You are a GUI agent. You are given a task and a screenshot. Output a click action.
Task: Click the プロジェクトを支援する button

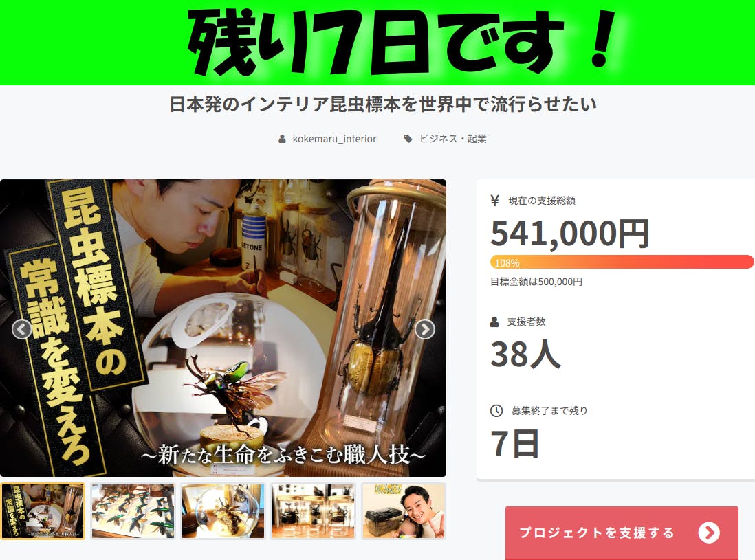coord(622,533)
